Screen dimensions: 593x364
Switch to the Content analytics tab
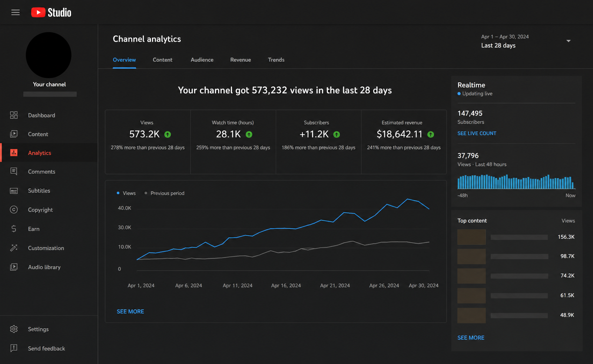coord(162,60)
